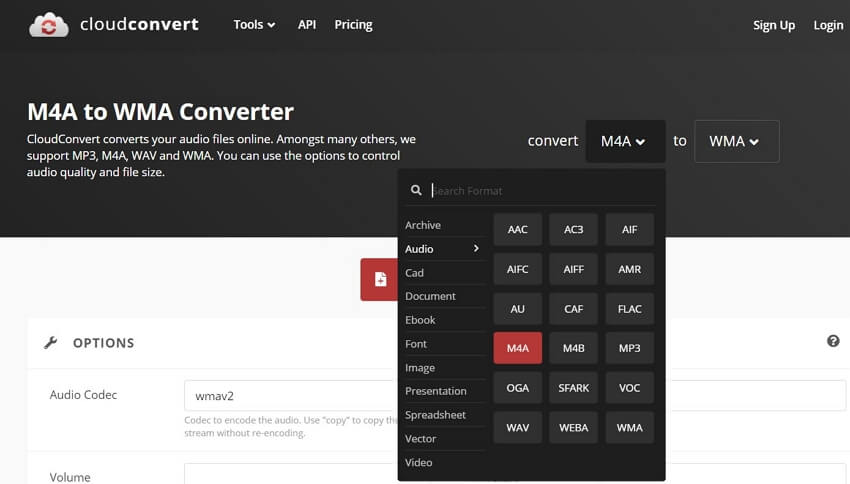Click the Audio Codec label

(83, 395)
